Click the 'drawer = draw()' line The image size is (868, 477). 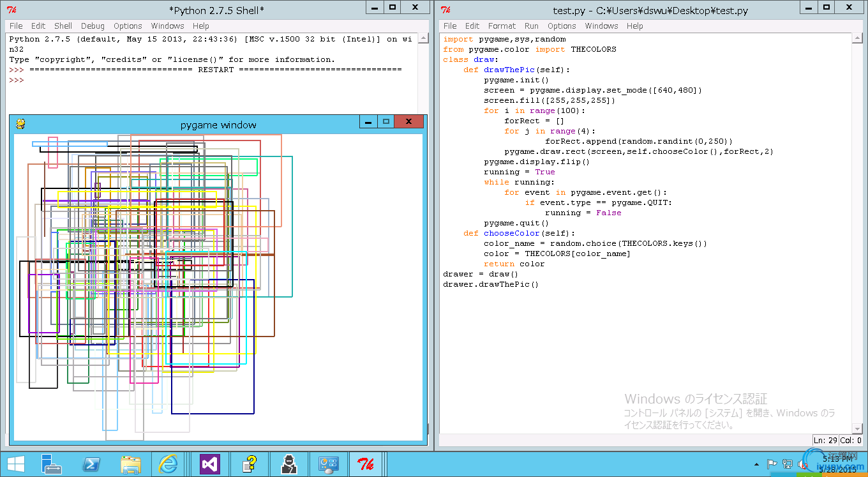pos(481,274)
